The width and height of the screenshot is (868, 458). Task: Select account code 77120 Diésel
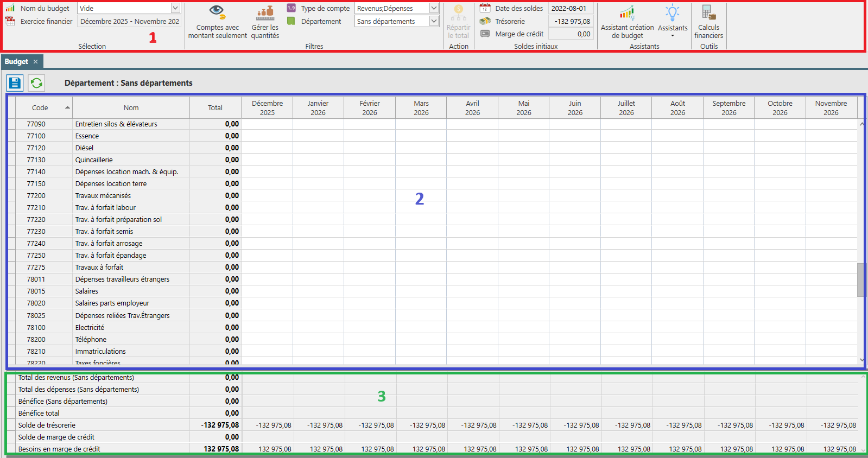click(x=36, y=148)
